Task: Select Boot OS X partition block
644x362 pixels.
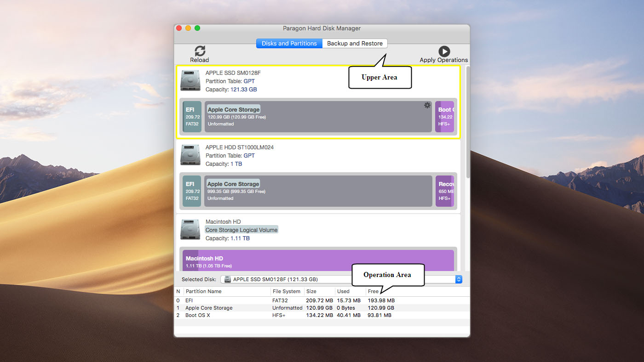Action: [x=445, y=117]
